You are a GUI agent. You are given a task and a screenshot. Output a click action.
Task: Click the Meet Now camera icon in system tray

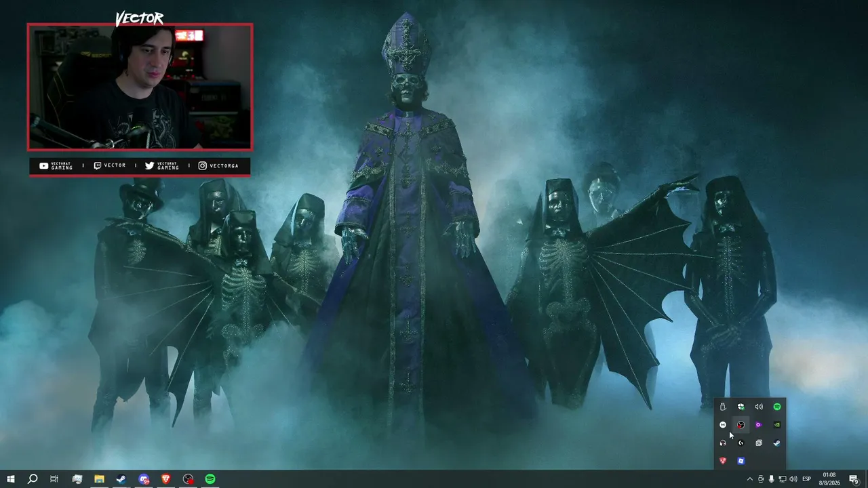coord(761,479)
